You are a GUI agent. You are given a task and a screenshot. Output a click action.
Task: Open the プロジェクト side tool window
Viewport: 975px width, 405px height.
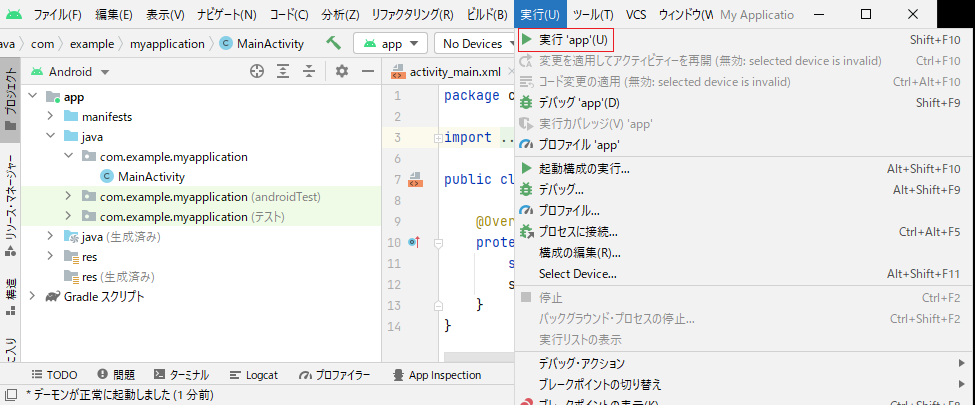[x=11, y=100]
